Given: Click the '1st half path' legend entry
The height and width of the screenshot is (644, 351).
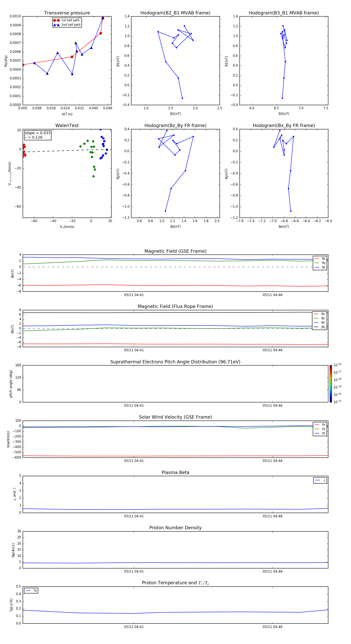Looking at the screenshot, I should (x=67, y=20).
